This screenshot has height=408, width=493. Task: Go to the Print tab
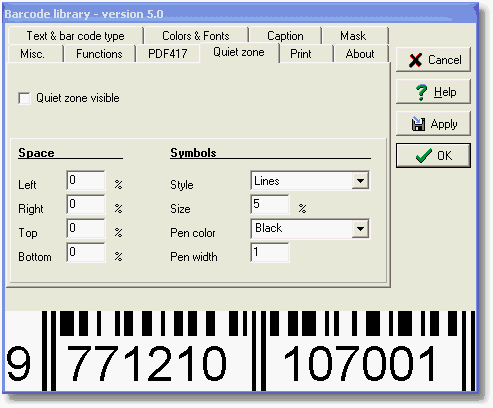[301, 54]
